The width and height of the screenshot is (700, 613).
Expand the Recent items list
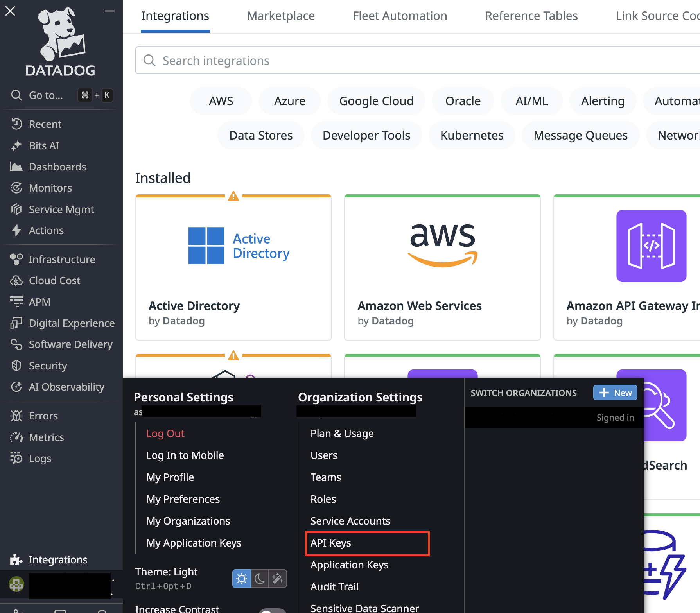pyautogui.click(x=45, y=124)
